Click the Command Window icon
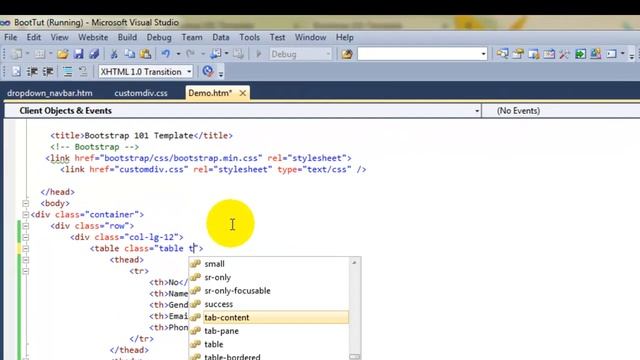The height and width of the screenshot is (360, 640). click(611, 54)
